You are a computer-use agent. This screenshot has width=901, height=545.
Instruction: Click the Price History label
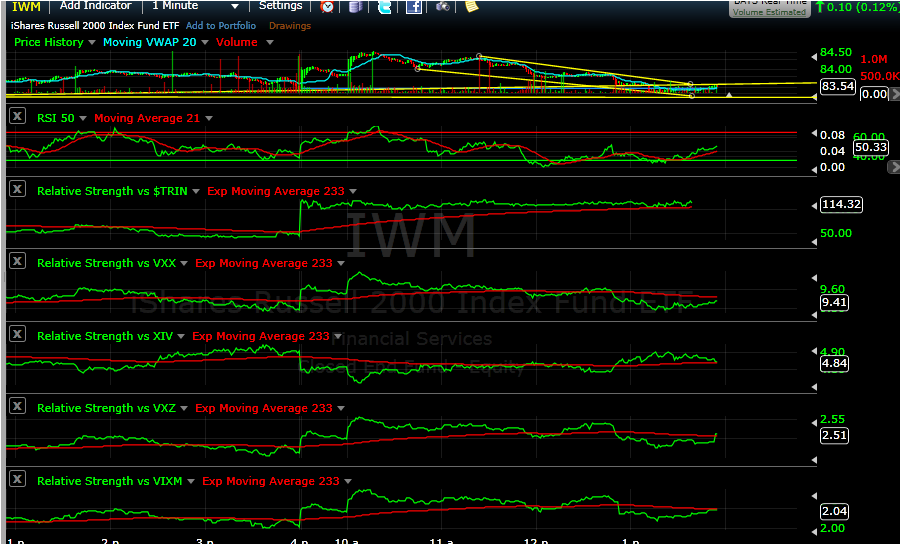coord(49,43)
